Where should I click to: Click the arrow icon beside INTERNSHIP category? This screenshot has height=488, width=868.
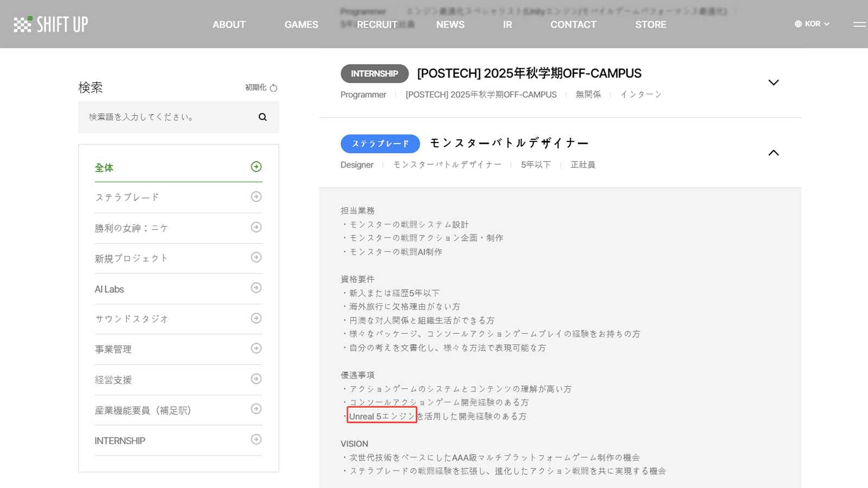pos(256,440)
